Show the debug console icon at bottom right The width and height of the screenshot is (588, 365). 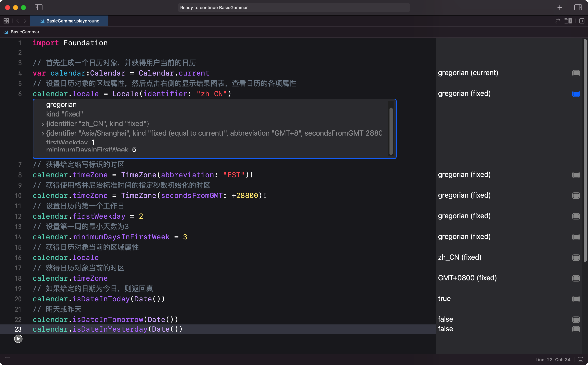pos(580,360)
